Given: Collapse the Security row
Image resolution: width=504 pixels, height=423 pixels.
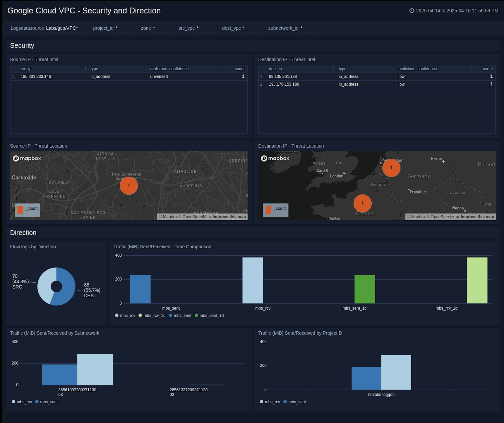Looking at the screenshot, I should click(x=22, y=46).
